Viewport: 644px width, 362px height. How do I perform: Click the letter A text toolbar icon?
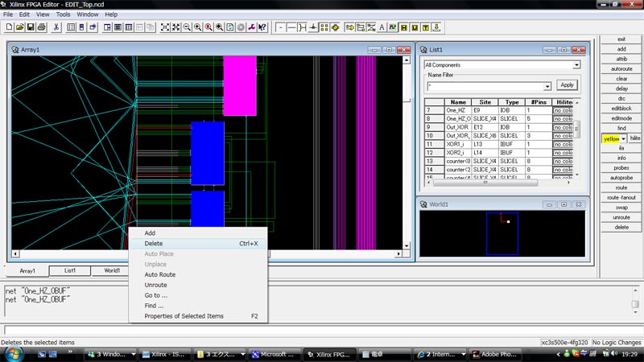(x=382, y=27)
